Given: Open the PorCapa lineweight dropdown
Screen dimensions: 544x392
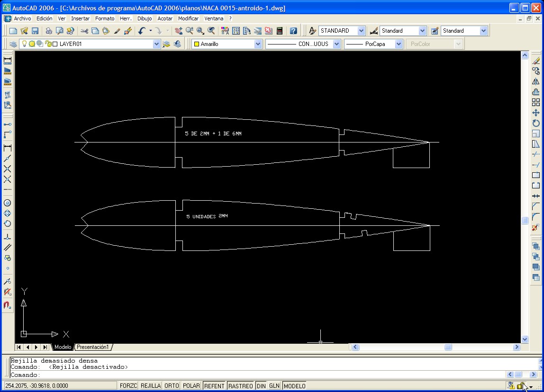Looking at the screenshot, I should point(398,44).
